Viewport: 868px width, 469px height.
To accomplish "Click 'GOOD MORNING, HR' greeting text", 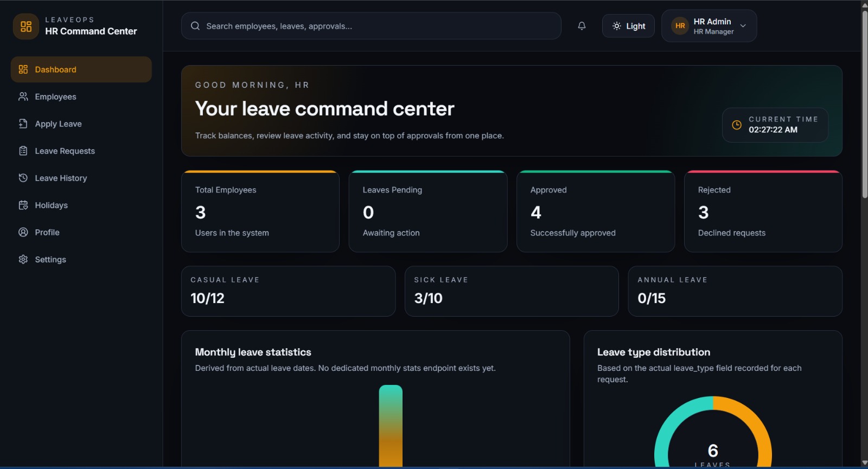I will [x=252, y=85].
